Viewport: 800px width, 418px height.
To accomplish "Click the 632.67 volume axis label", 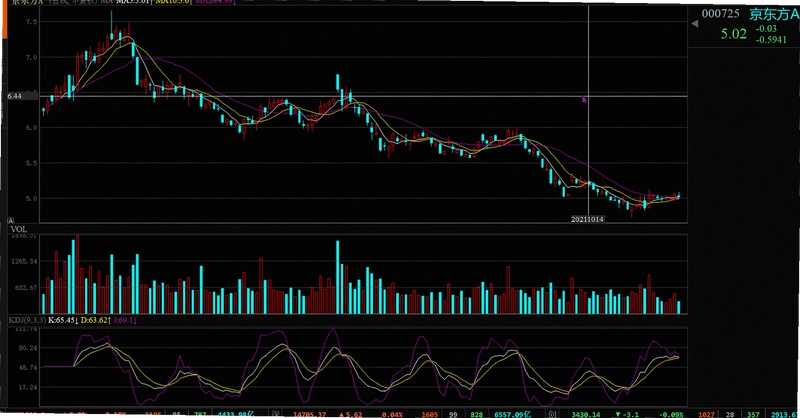I will [26, 288].
